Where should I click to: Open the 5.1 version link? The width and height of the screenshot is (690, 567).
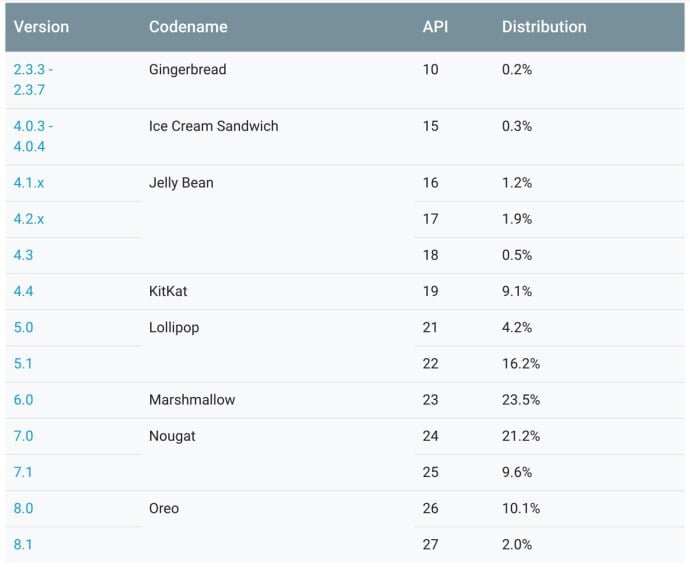[23, 363]
